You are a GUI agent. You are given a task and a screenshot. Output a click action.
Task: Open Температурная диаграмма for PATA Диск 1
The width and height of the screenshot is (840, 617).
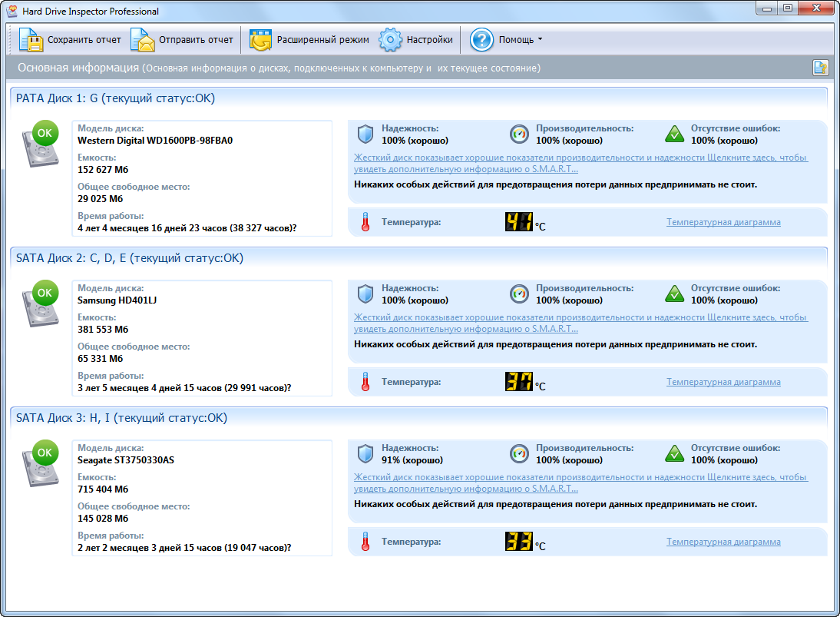pyautogui.click(x=723, y=221)
